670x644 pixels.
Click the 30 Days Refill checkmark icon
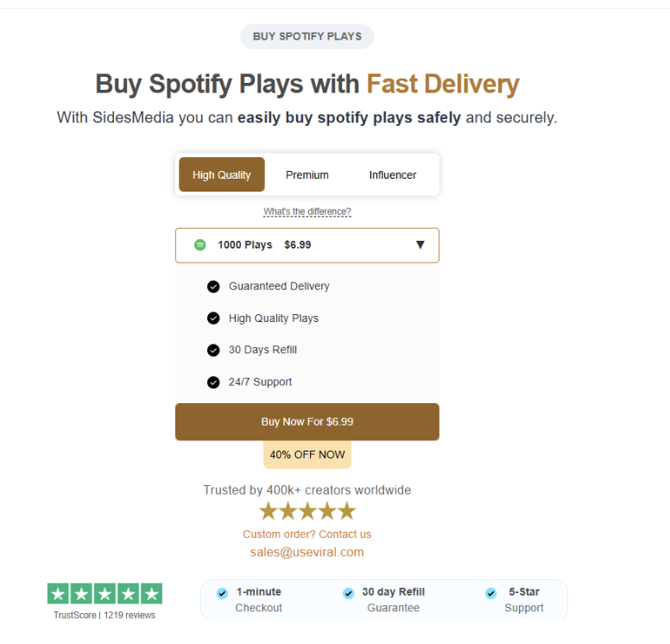click(x=213, y=350)
